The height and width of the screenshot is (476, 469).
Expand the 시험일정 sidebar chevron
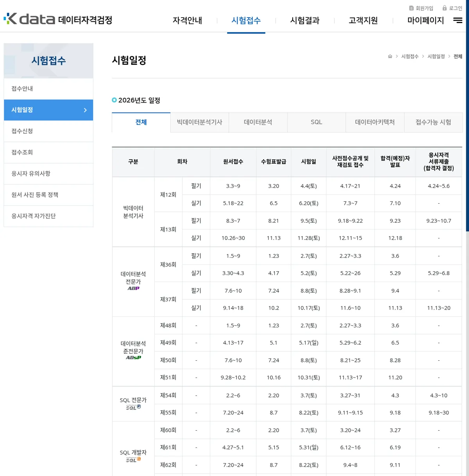pyautogui.click(x=85, y=110)
